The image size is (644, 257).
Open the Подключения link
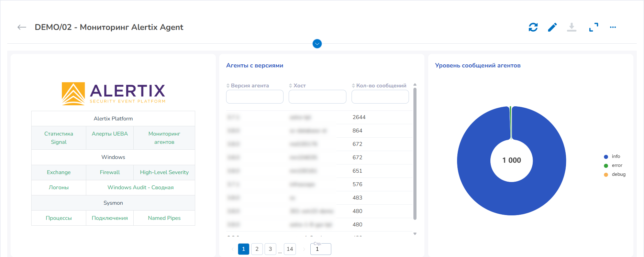coord(110,218)
